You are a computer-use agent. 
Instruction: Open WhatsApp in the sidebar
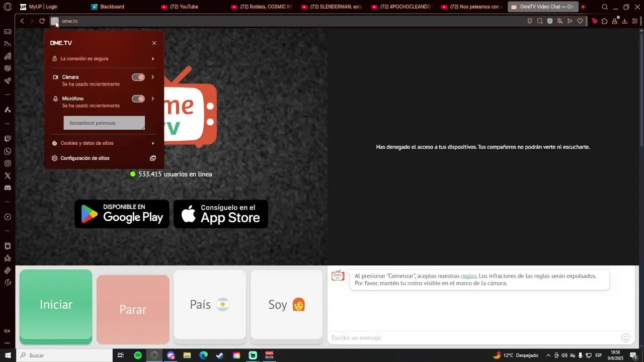click(x=8, y=151)
